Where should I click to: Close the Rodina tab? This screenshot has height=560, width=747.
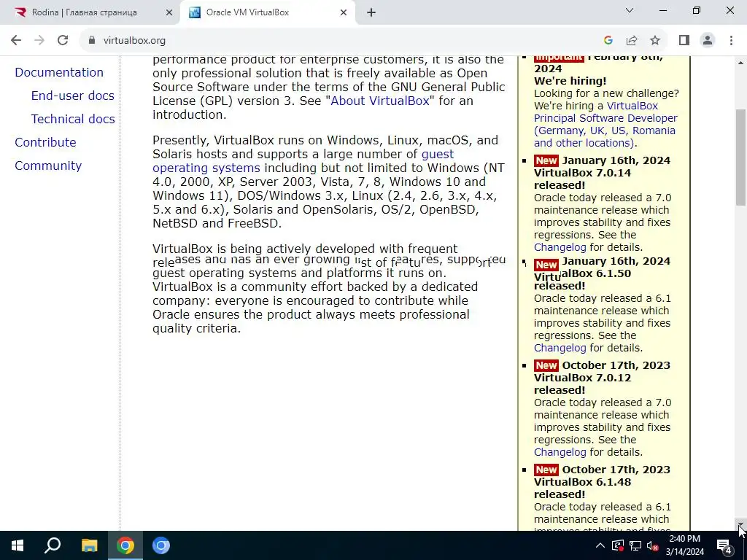(169, 13)
